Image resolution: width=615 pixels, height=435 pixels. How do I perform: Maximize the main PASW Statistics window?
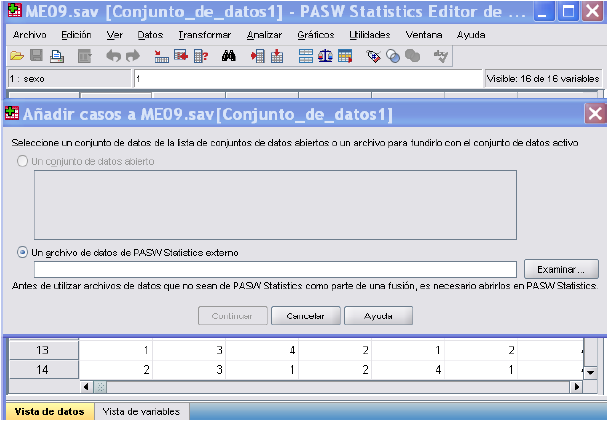[x=568, y=11]
